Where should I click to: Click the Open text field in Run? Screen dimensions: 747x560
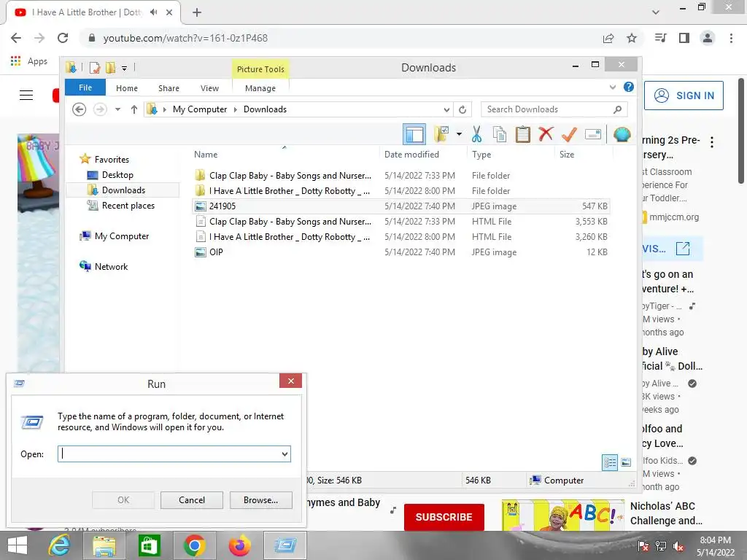coord(174,454)
